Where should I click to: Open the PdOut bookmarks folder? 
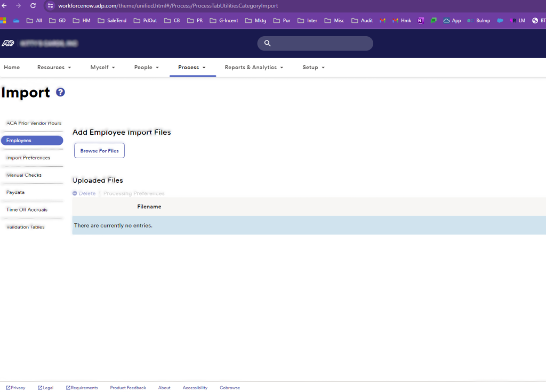145,21
